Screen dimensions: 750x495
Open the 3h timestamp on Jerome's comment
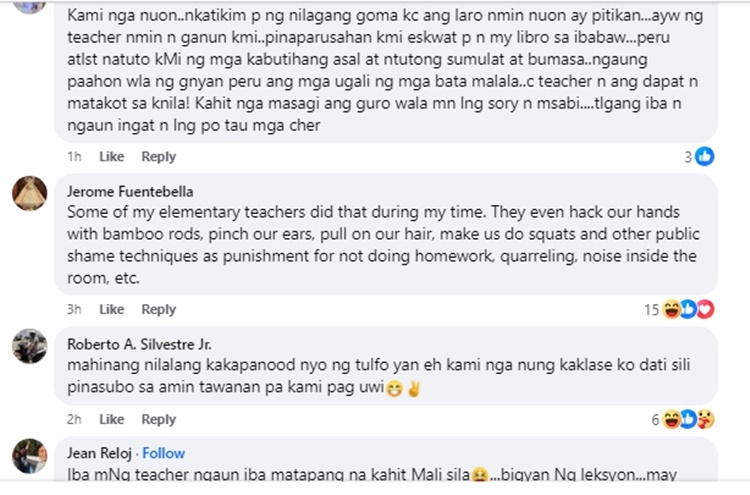coord(74,310)
